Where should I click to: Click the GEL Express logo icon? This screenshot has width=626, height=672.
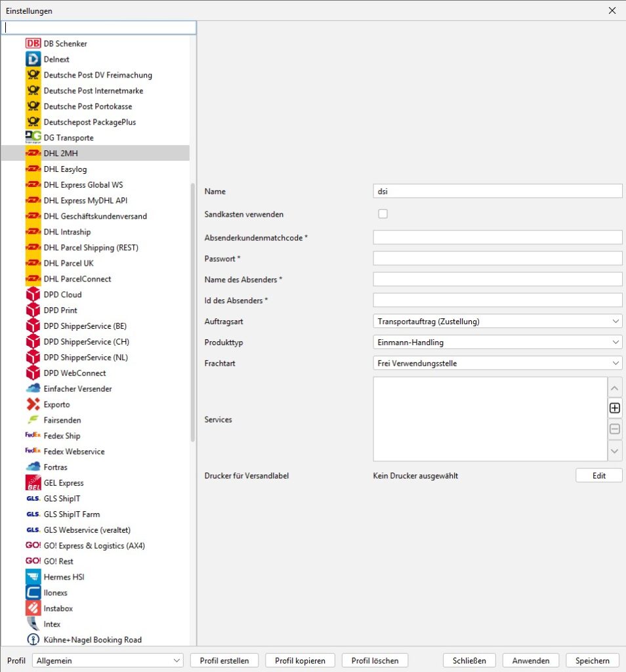tap(33, 483)
